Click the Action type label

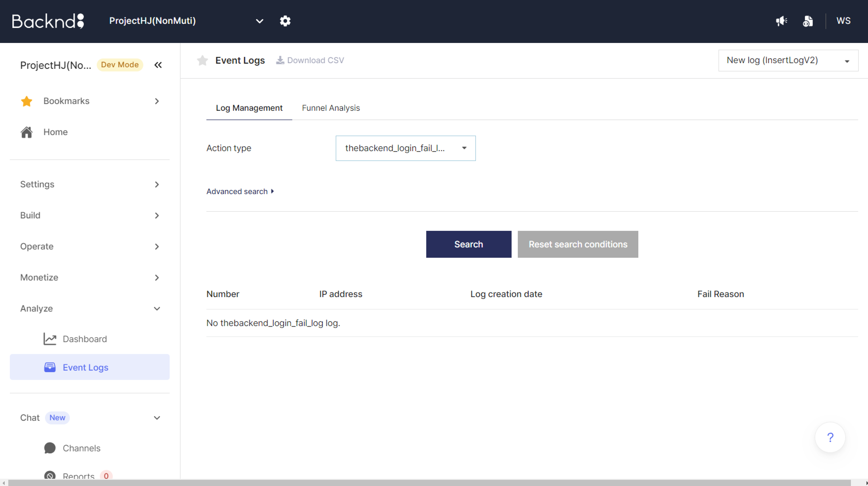tap(229, 148)
